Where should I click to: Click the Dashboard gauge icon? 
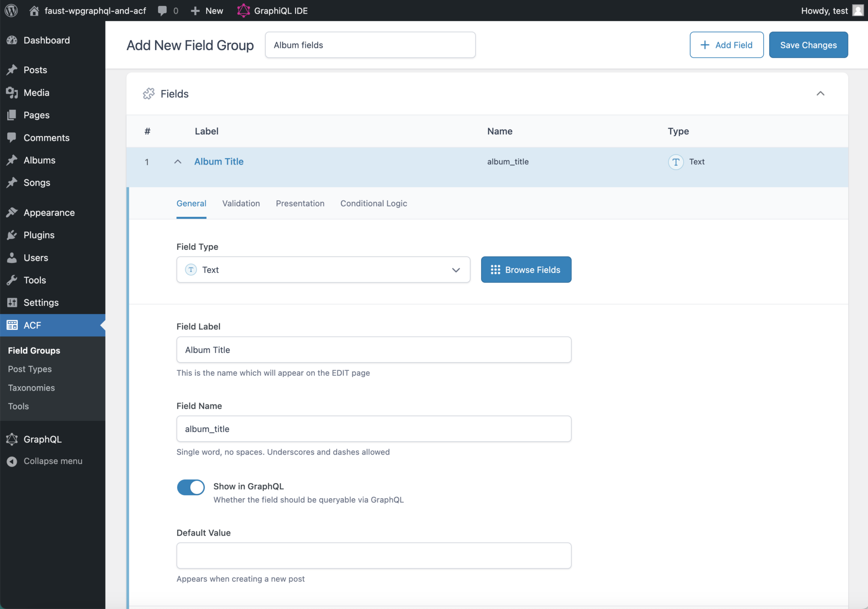[x=12, y=40]
